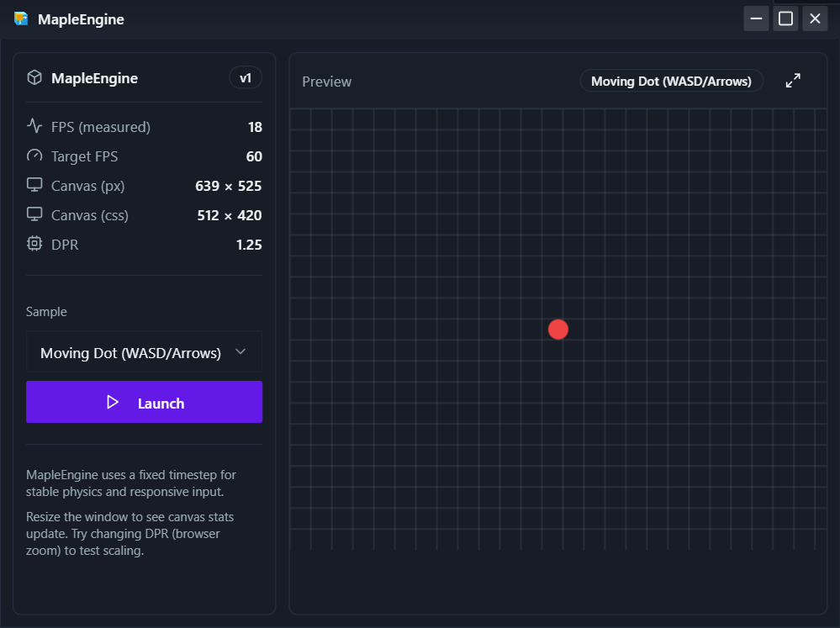The height and width of the screenshot is (628, 840).
Task: Click the FPS measured pulse icon
Action: click(x=34, y=126)
